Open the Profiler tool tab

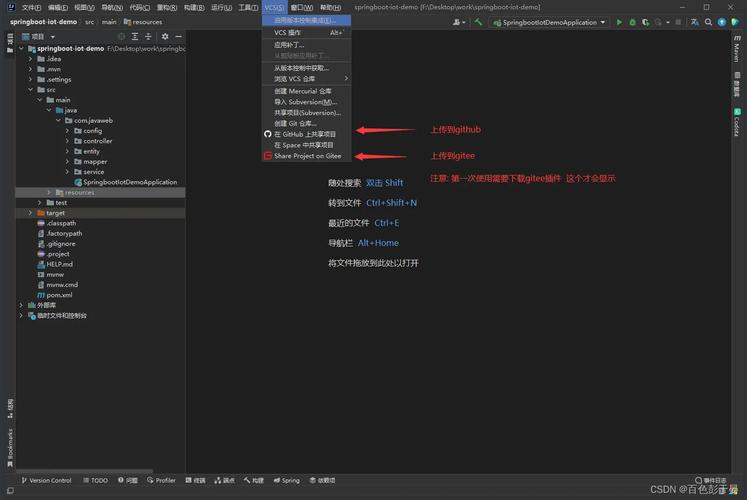pos(162,480)
